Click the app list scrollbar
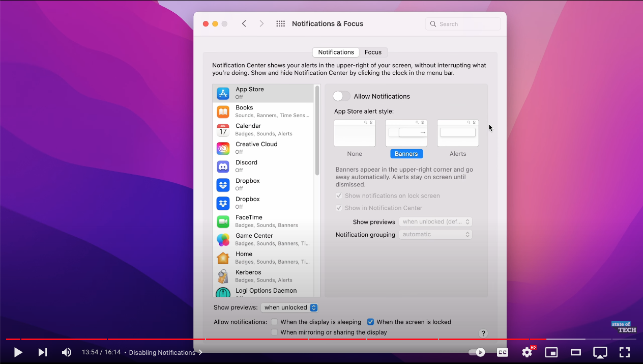This screenshot has height=364, width=644. tap(317, 130)
